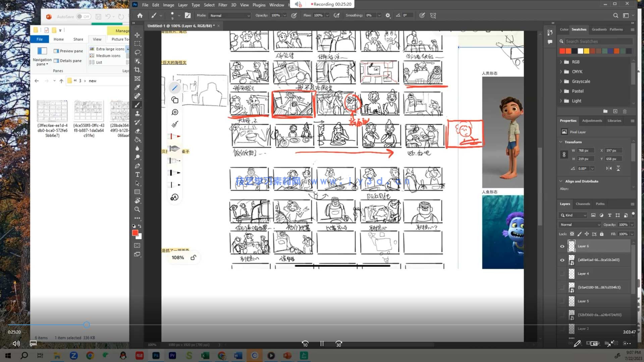
Task: Hide Layer 6 with eye icon
Action: (562, 246)
